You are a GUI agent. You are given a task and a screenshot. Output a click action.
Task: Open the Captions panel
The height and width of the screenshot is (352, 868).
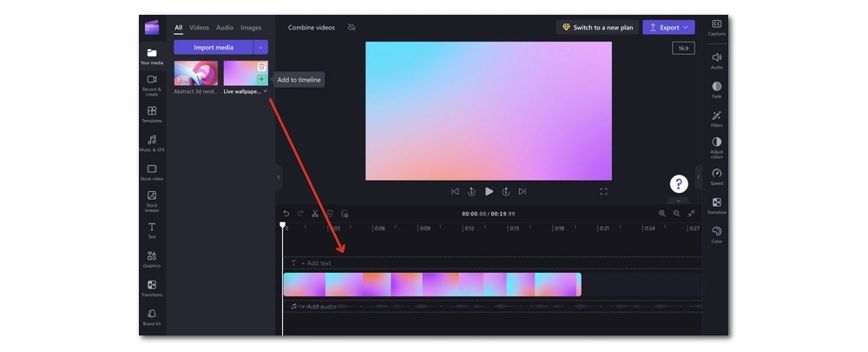click(x=716, y=28)
